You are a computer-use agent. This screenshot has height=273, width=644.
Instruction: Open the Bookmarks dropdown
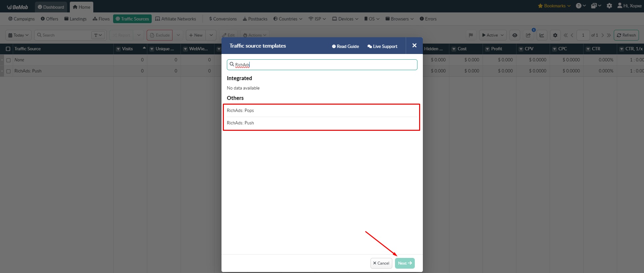[554, 6]
